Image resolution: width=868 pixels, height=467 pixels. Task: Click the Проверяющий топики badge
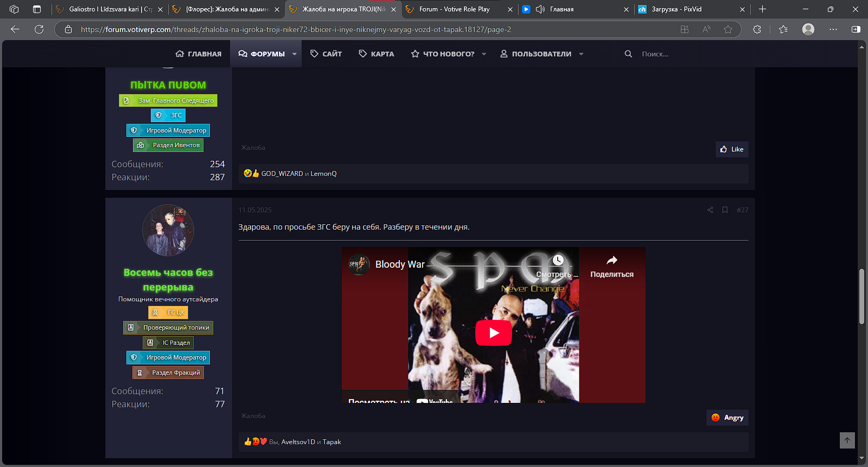168,327
